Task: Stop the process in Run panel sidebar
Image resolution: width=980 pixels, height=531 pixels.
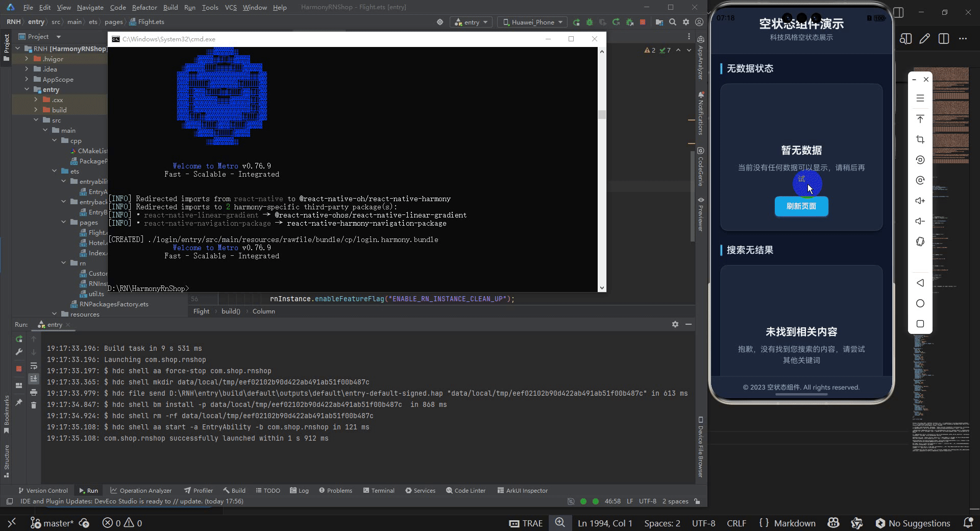Action: [19, 368]
